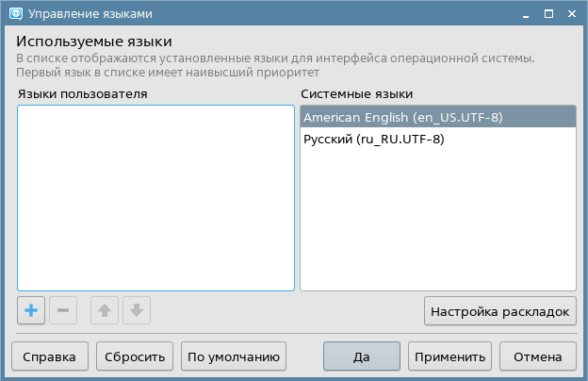Apply changes with Применить
This screenshot has width=588, height=381.
(449, 356)
